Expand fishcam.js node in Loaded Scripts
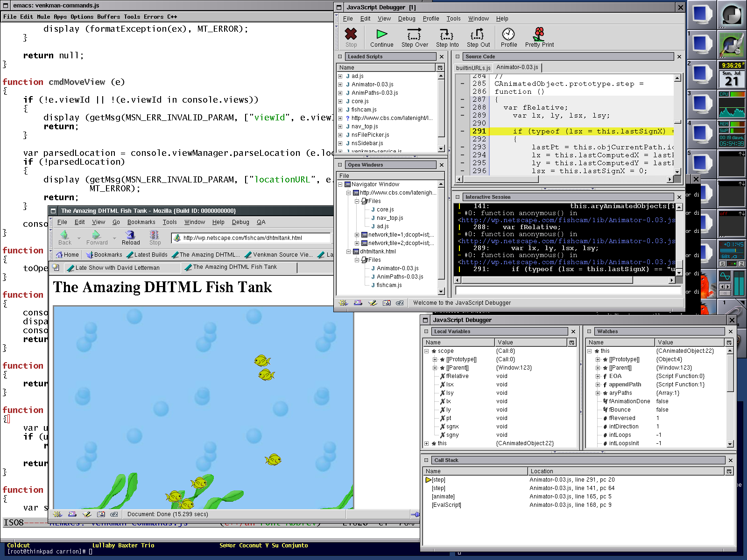The width and height of the screenshot is (747, 560). click(340, 110)
